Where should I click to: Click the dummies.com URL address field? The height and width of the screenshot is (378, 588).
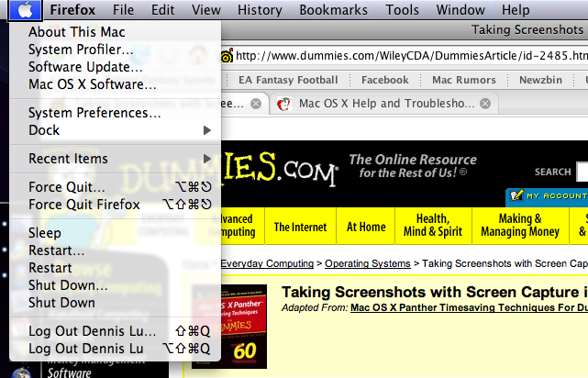[x=411, y=56]
